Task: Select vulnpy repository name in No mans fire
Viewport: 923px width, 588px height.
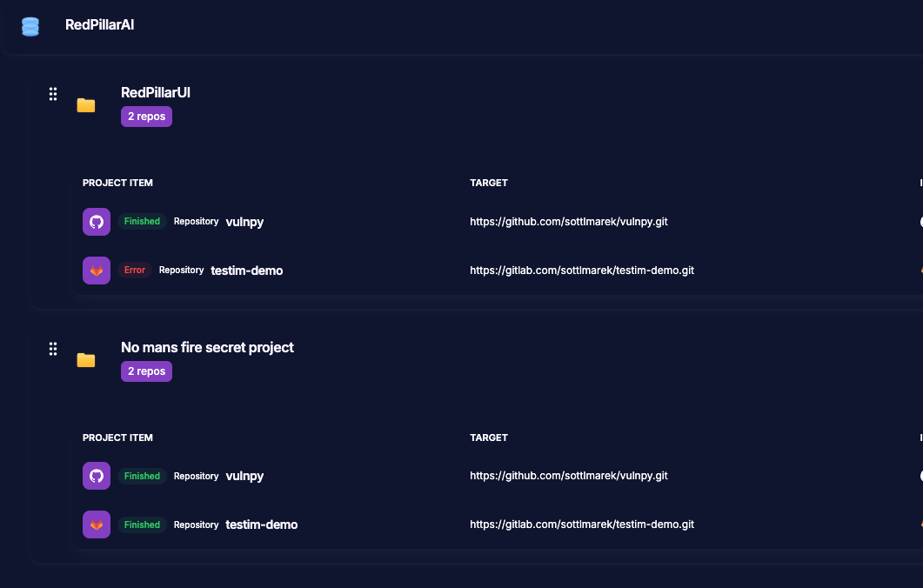Action: [x=244, y=476]
